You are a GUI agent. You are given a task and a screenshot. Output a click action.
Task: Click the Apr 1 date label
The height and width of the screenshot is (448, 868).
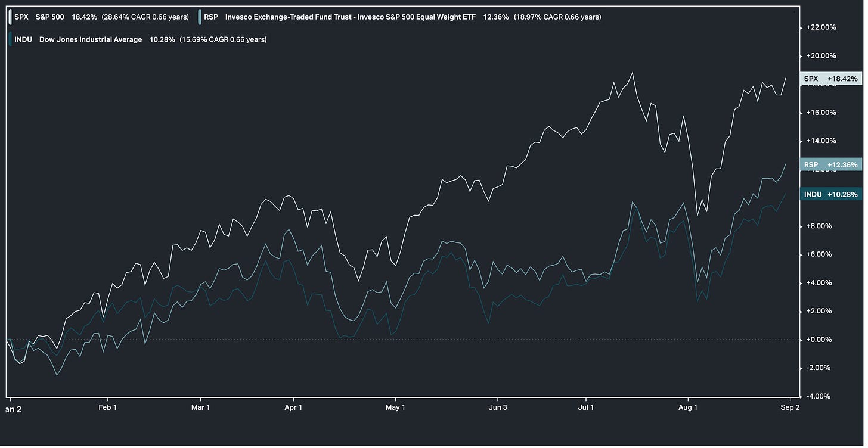[x=293, y=407]
